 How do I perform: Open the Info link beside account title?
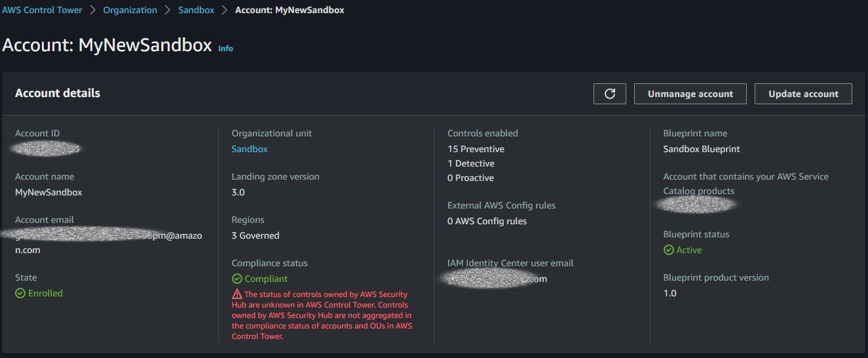click(x=225, y=49)
